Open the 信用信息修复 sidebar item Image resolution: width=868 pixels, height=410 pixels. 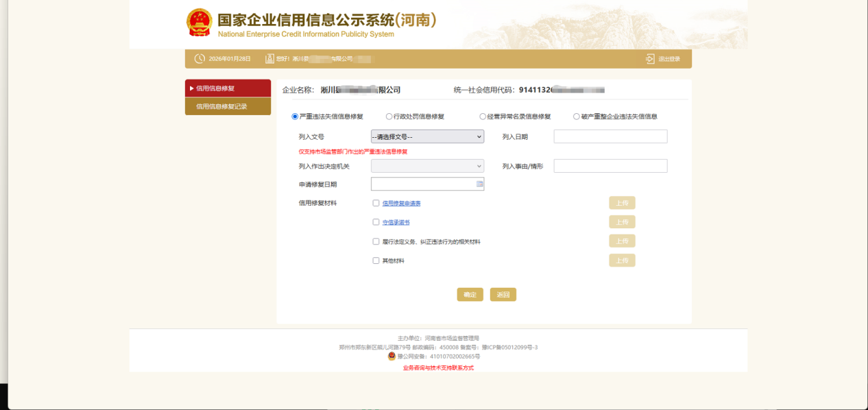(x=228, y=88)
